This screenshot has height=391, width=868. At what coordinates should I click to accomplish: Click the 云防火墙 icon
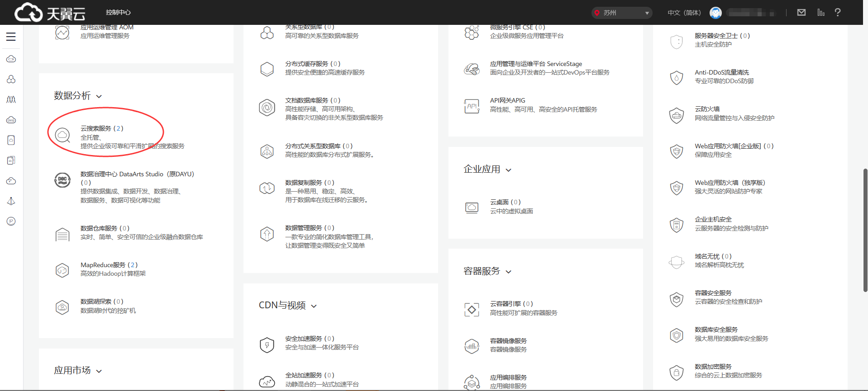pyautogui.click(x=677, y=115)
